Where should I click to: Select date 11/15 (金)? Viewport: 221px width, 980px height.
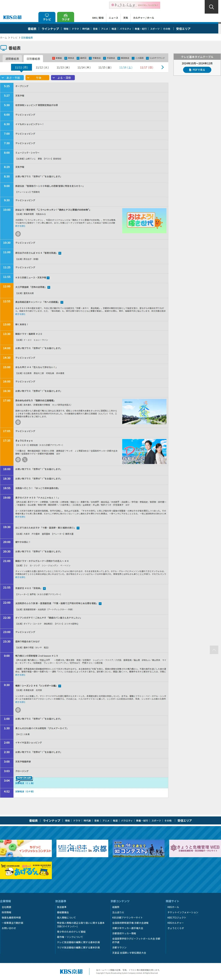click(105, 67)
